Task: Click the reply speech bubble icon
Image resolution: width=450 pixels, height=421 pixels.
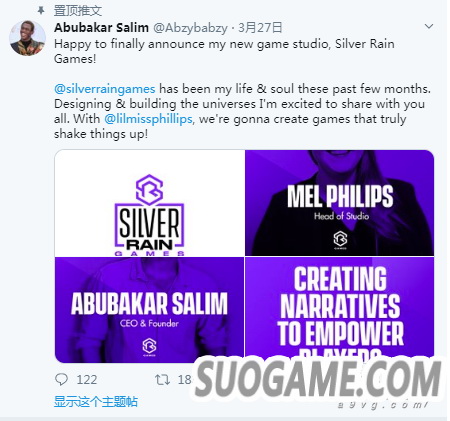Action: (x=61, y=379)
